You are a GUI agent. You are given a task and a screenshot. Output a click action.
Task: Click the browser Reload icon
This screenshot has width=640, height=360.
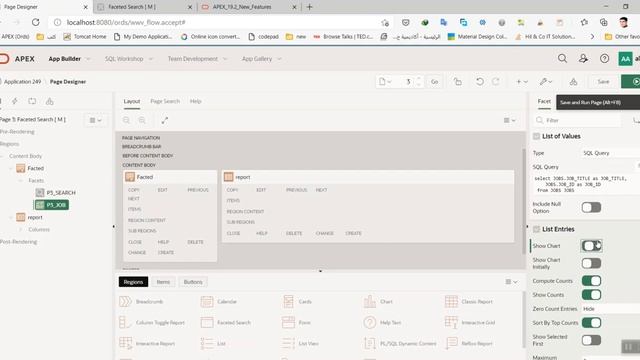[36, 22]
